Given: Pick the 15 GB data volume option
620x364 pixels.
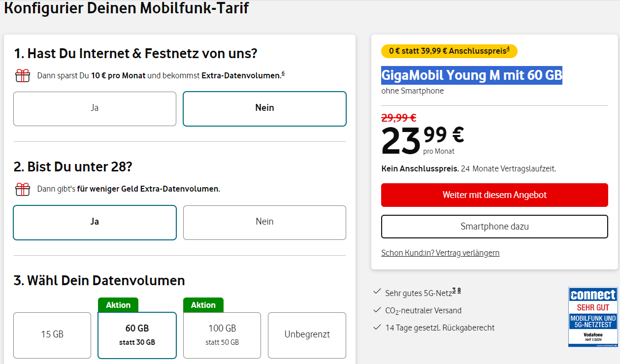Looking at the screenshot, I should (52, 334).
